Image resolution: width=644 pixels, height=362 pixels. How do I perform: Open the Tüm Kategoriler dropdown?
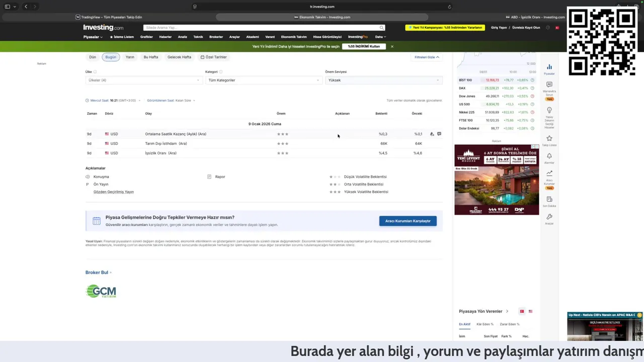click(x=263, y=80)
